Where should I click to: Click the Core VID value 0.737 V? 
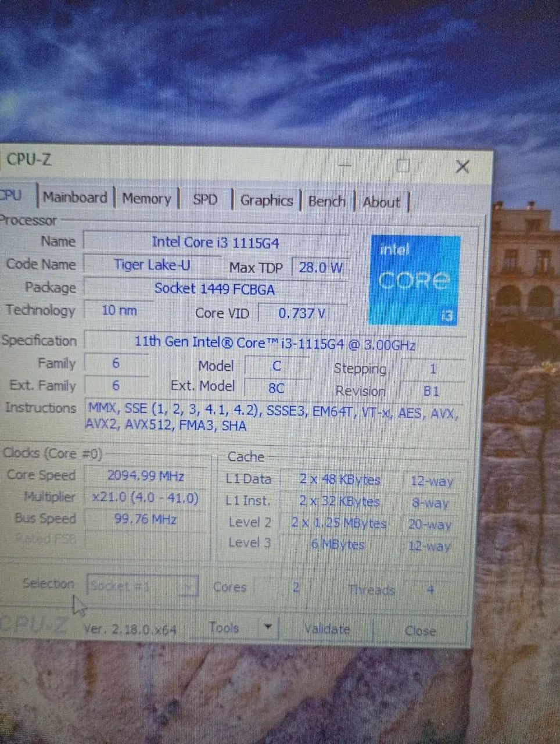302,313
